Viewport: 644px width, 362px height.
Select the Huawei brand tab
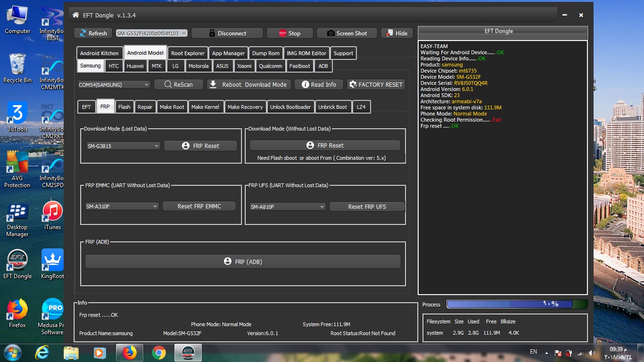135,66
